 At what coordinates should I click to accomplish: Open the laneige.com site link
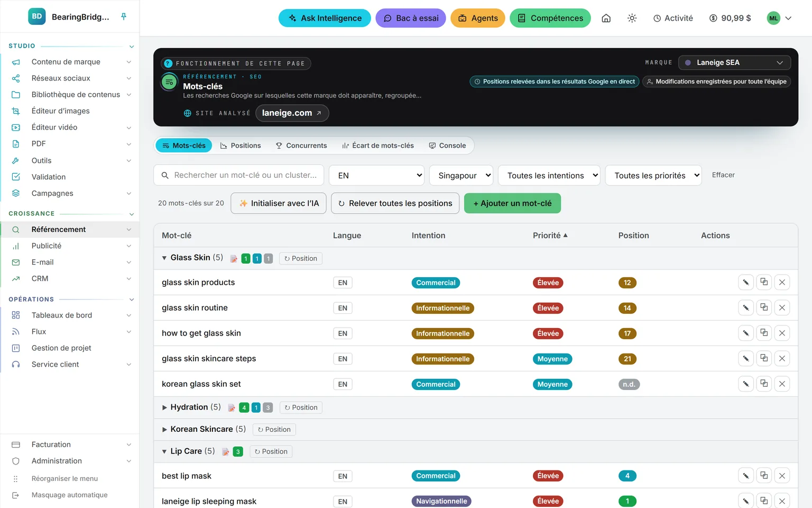point(292,113)
